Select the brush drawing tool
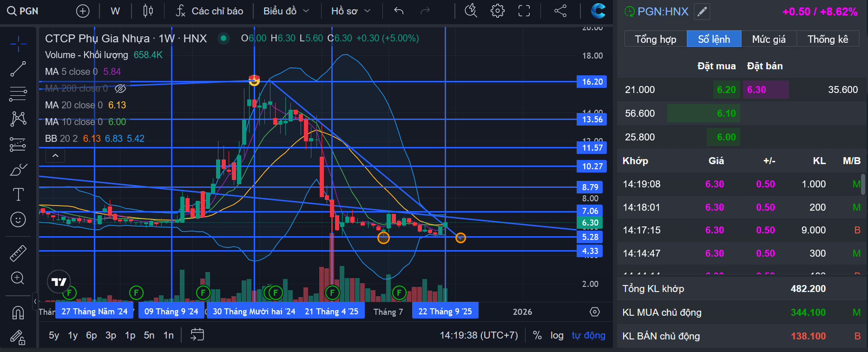Screen dimensions: 868x352 [x=18, y=170]
